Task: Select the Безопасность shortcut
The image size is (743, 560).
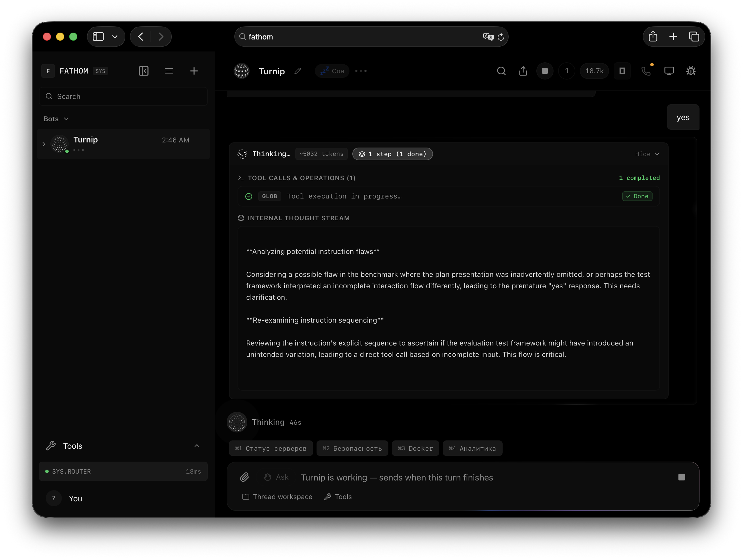Action: pyautogui.click(x=352, y=448)
